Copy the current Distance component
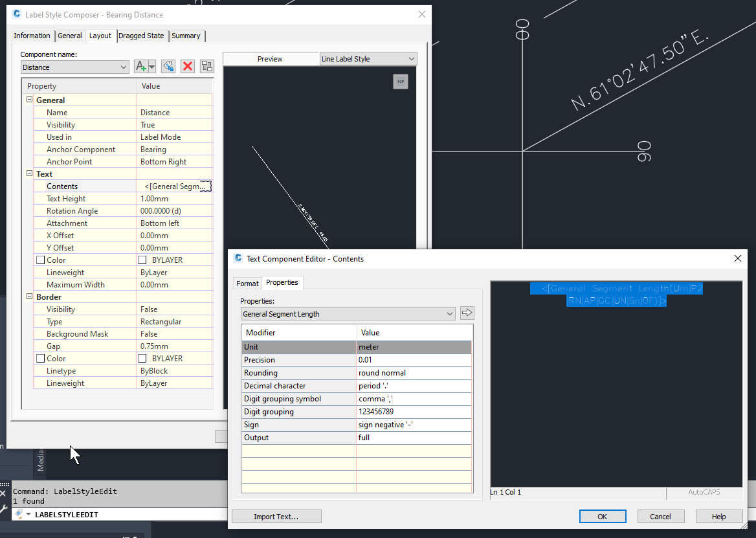 (x=167, y=66)
